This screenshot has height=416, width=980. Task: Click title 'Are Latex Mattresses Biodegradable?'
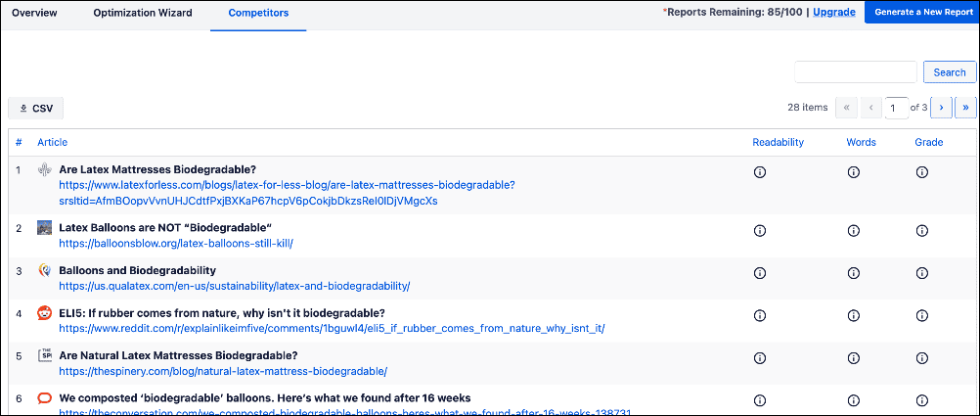click(x=158, y=169)
